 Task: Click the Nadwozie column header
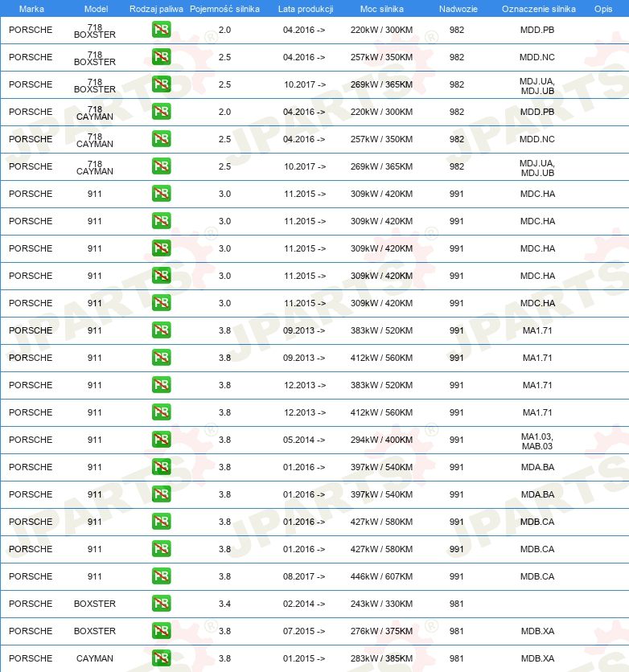[x=458, y=9]
